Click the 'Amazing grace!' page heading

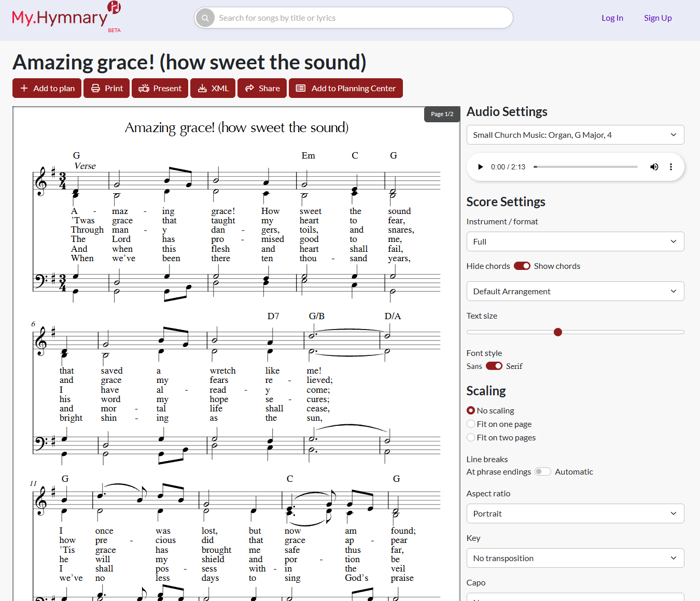(189, 62)
